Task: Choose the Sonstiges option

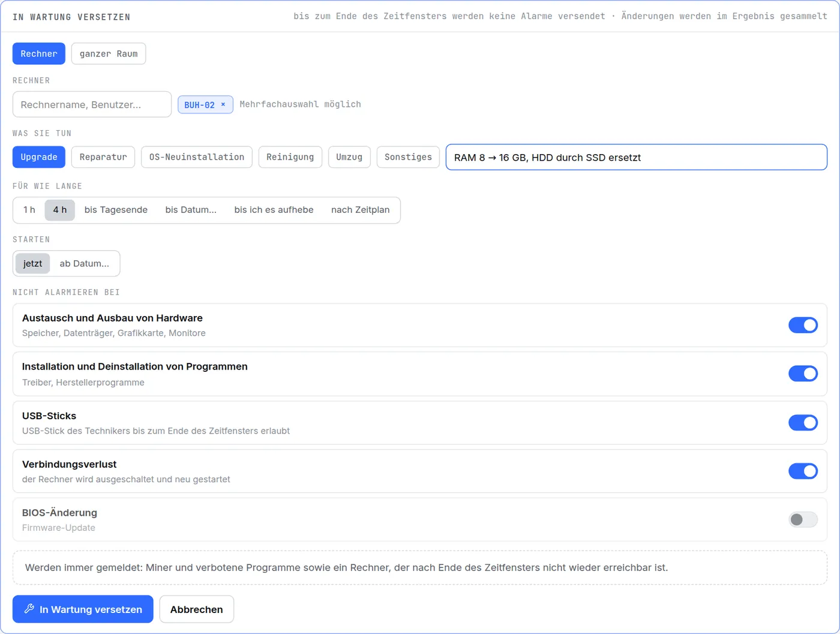Action: 408,157
